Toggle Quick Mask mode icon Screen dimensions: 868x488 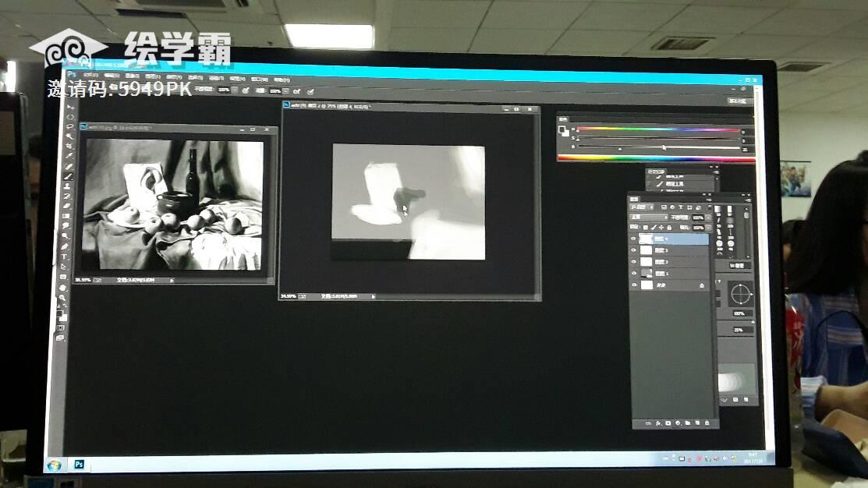[62, 327]
